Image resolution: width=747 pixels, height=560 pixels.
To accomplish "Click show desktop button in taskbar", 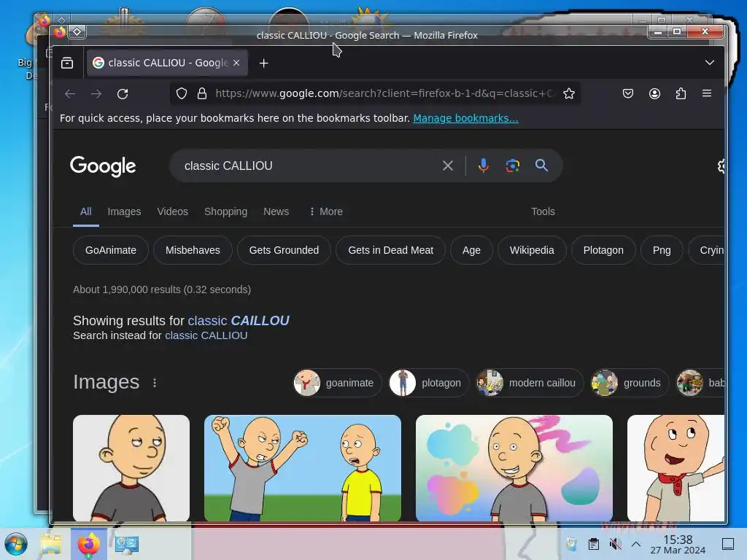I will click(x=728, y=544).
